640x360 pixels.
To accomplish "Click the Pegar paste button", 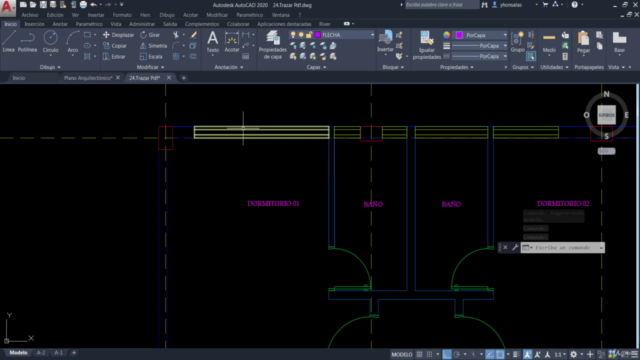I will point(583,42).
